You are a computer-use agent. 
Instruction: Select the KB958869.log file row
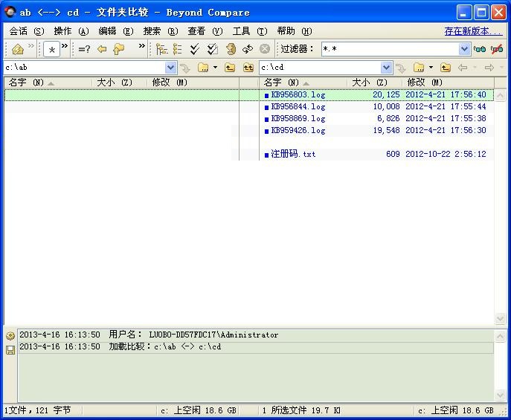point(376,118)
